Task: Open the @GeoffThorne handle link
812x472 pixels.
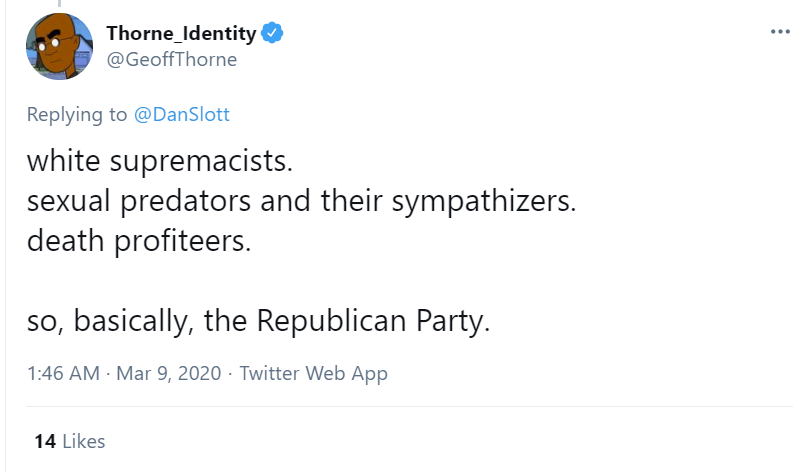Action: [x=172, y=59]
